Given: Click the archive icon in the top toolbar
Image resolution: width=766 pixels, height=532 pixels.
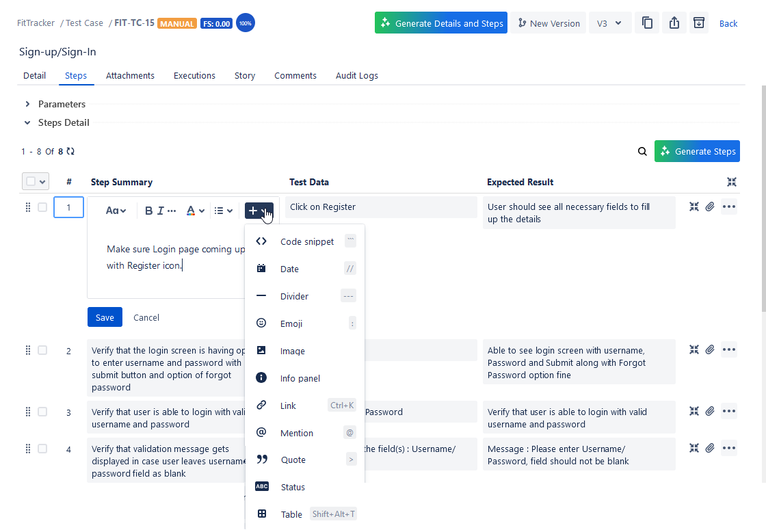Looking at the screenshot, I should [x=699, y=23].
